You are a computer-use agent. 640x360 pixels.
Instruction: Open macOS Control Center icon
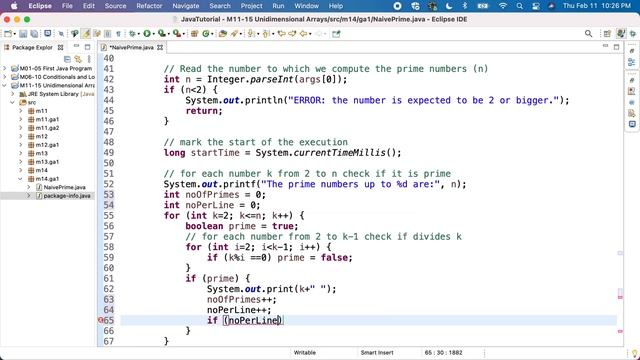point(536,6)
